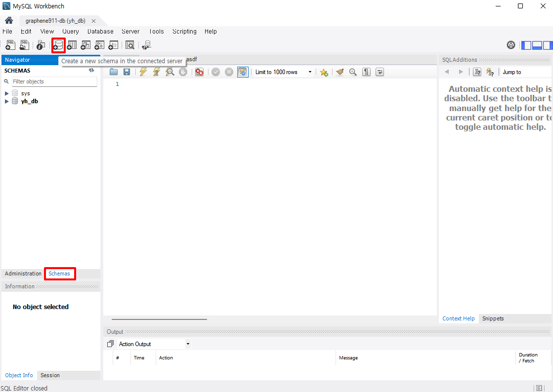Open a script file in editor
The image size is (553, 392).
(x=114, y=72)
